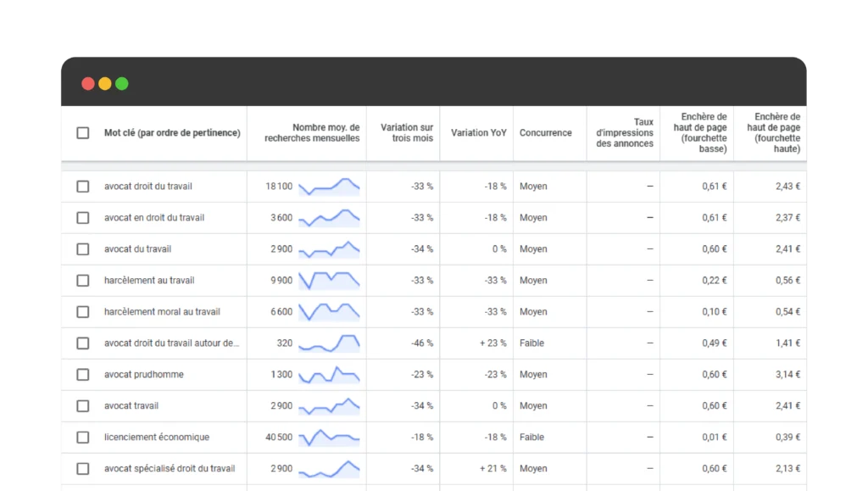Click the sparkline chart for 'harcèlement moral au travail'

click(x=329, y=311)
